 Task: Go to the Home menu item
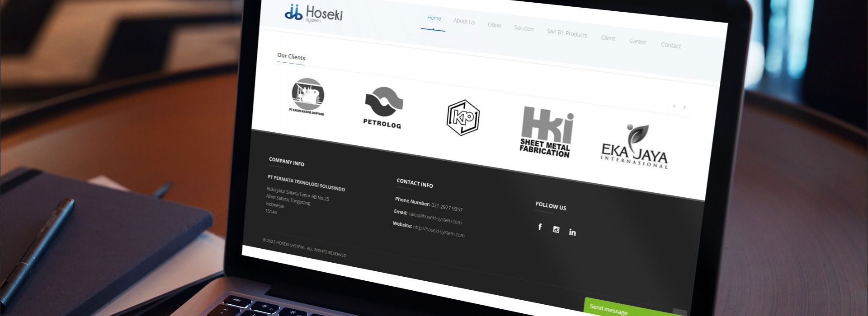(x=434, y=19)
